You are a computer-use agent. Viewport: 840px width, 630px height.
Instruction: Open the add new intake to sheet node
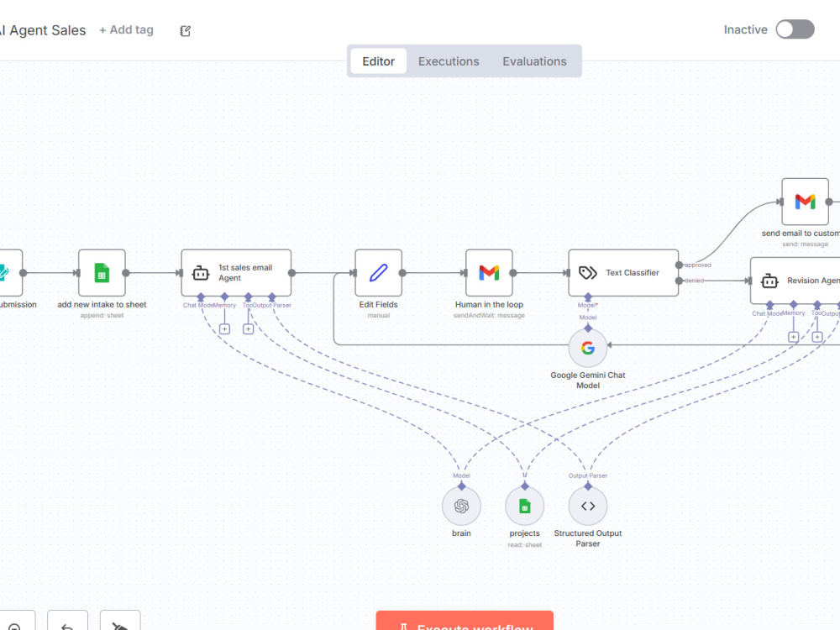coord(102,273)
